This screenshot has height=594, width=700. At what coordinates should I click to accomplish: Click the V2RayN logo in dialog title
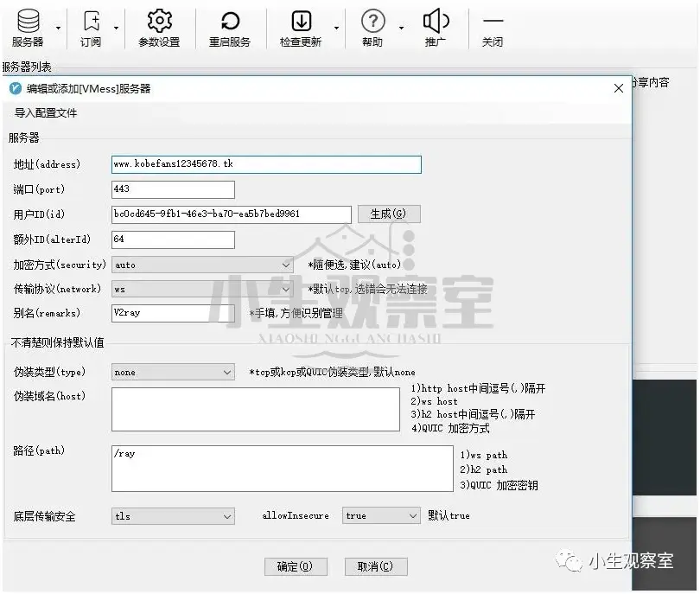[16, 88]
